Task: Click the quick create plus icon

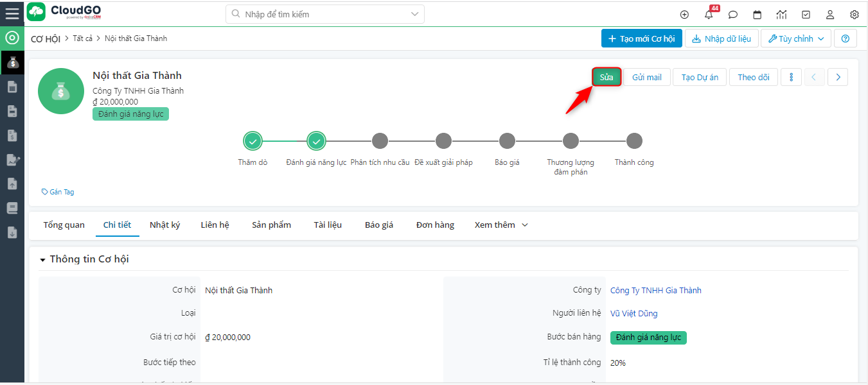Action: (x=684, y=15)
